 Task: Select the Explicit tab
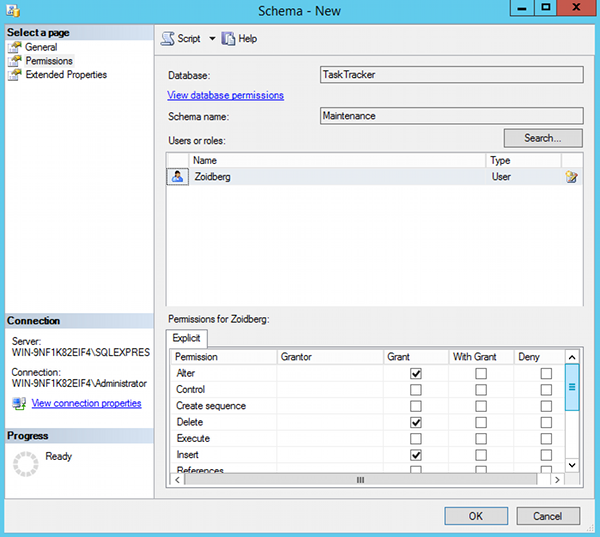tap(186, 338)
